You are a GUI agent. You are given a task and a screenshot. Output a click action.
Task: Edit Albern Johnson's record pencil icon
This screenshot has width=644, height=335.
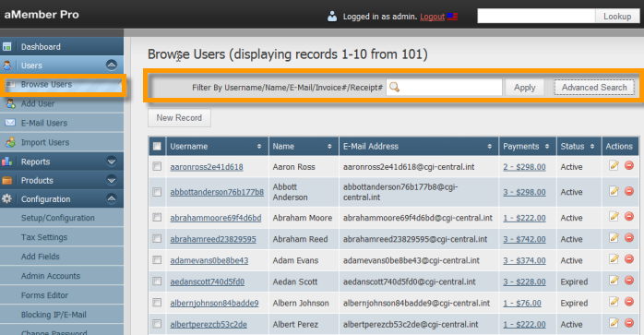point(614,302)
